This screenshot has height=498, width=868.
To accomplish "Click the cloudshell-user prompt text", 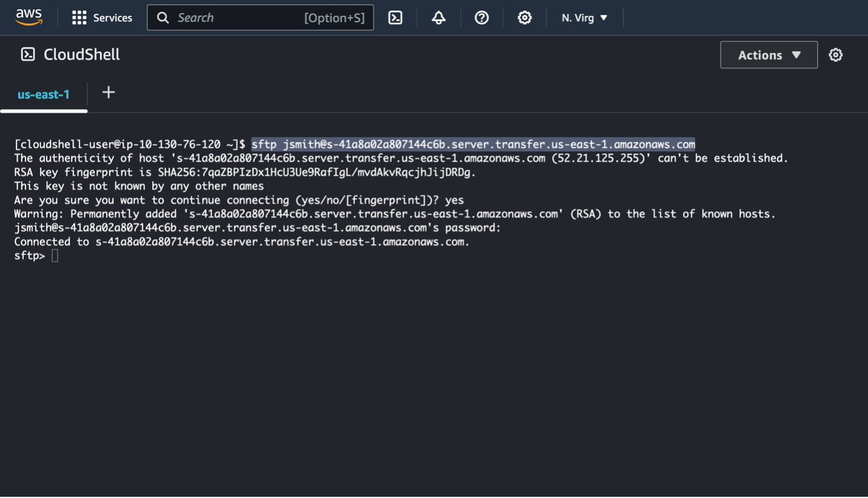I will click(130, 144).
